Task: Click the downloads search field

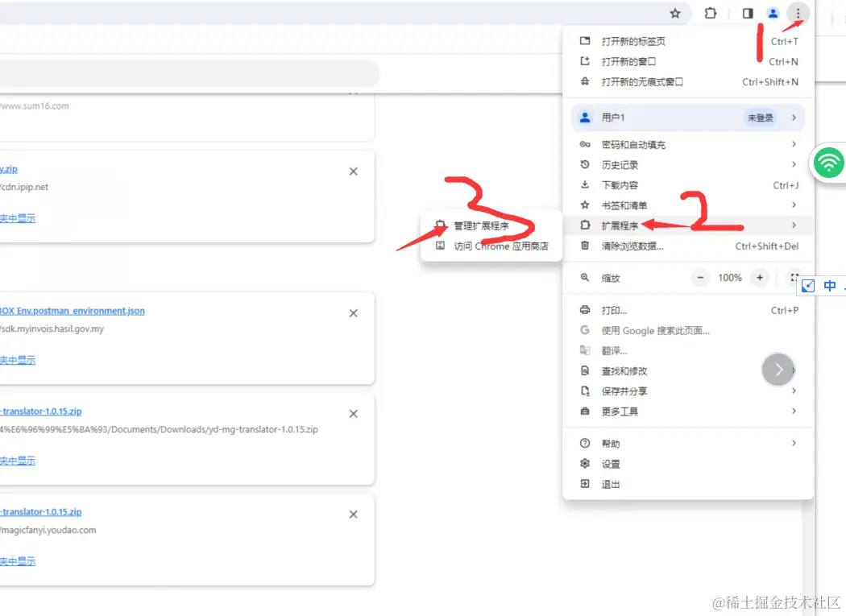Action: pos(189,72)
